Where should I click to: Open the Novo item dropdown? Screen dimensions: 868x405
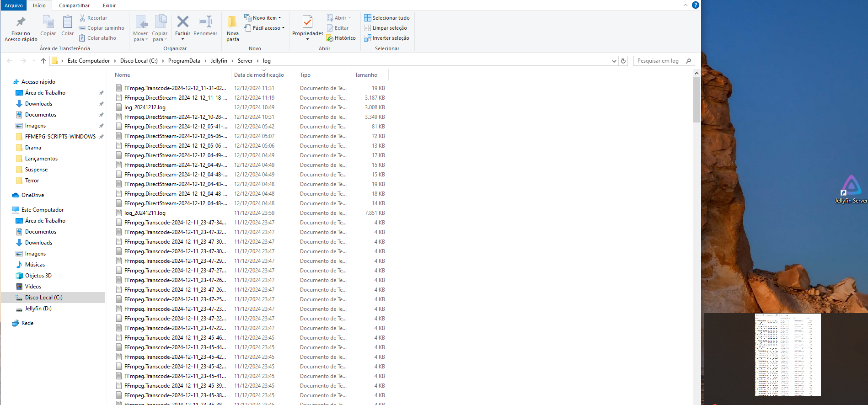[x=263, y=18]
